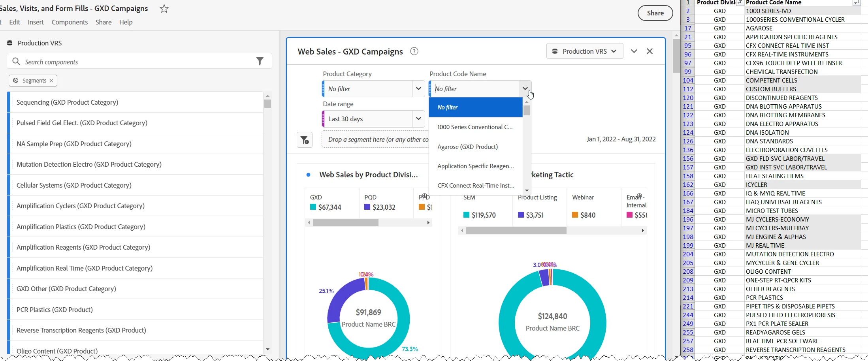Viewport: 868px width, 361px height.
Task: Close the Web Sales - GXD Campaigns panel
Action: tap(650, 51)
